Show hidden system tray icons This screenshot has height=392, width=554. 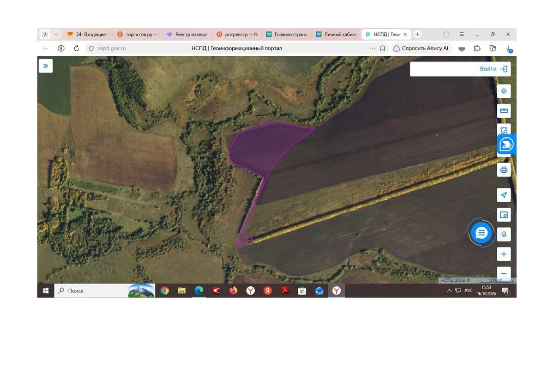[x=450, y=290]
